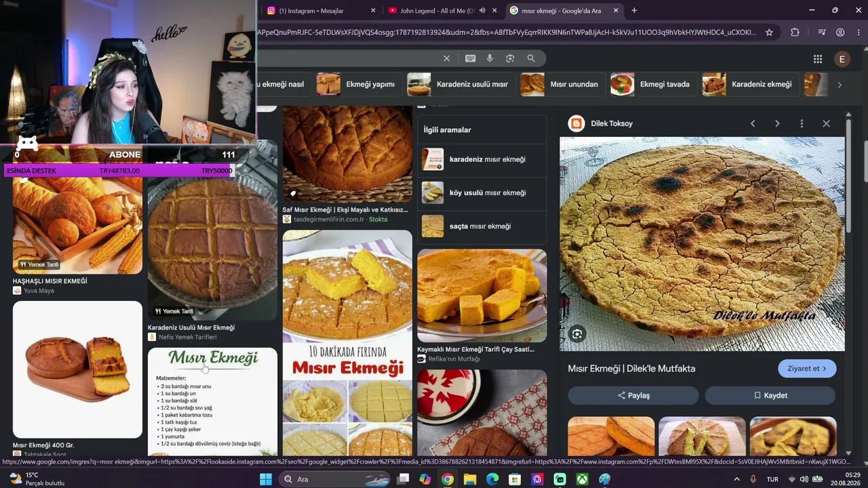Screen dimensions: 868x488
Task: Switch to the Instagram Mesajlar tab
Action: (321, 10)
